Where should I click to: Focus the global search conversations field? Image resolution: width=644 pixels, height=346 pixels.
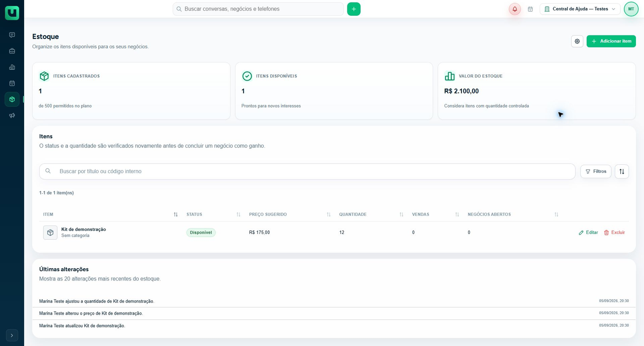click(x=258, y=9)
